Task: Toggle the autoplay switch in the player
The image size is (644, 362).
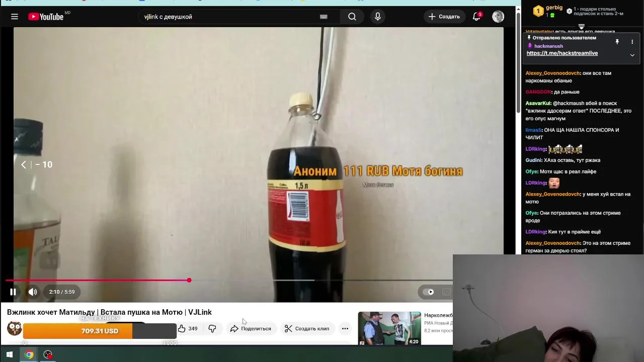Action: pos(429,292)
